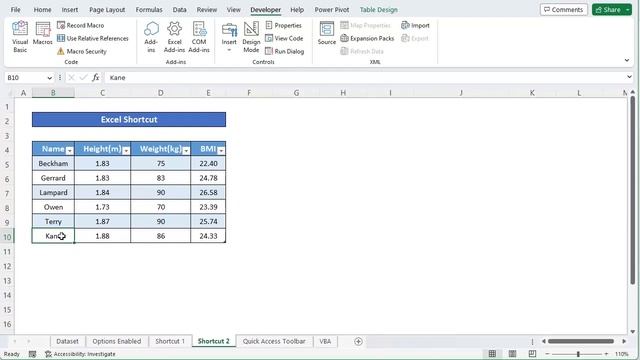This screenshot has height=360, width=640.
Task: Toggle Design Mode
Action: 251,37
